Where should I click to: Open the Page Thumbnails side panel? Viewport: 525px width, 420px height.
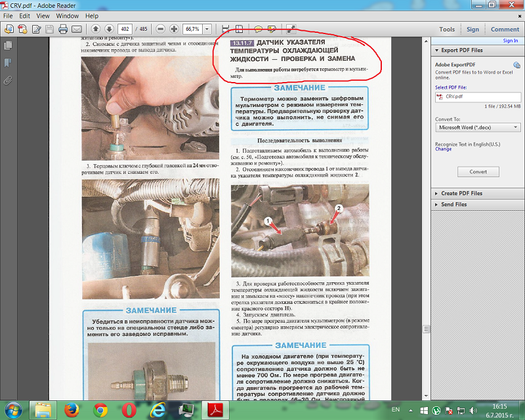coord(9,45)
